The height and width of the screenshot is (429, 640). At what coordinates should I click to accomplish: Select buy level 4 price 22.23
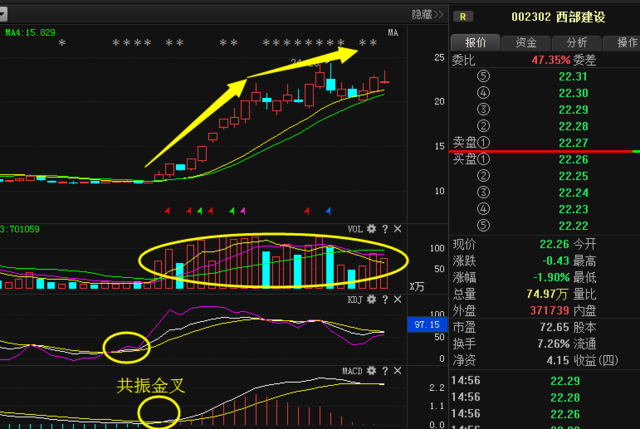coord(573,209)
